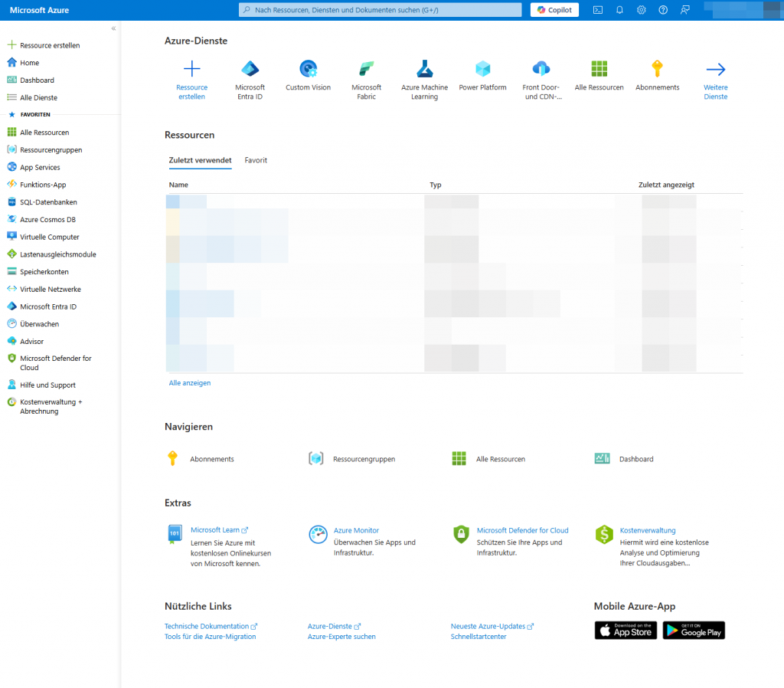Viewport: 784px width, 688px height.
Task: Open the Custom Vision service
Action: click(x=308, y=74)
